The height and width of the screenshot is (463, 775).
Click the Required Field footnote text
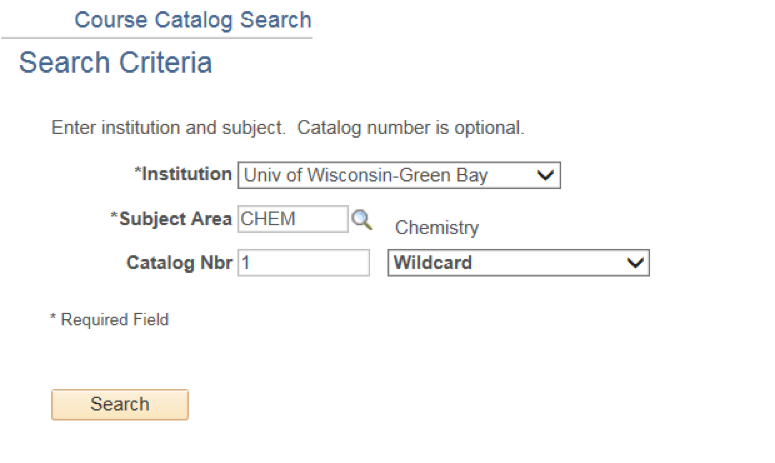114,320
